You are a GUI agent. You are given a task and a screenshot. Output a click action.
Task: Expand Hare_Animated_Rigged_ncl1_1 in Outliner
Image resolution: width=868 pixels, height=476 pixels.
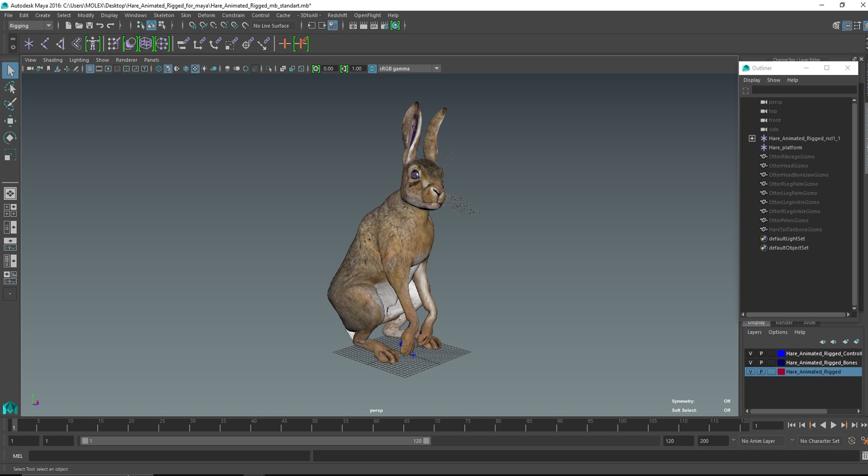click(x=752, y=138)
